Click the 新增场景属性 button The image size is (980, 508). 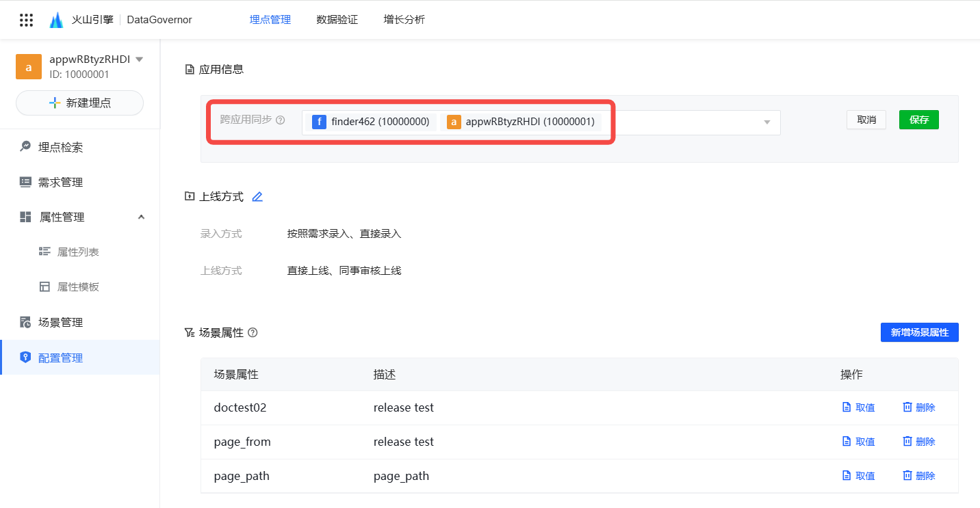(x=919, y=332)
